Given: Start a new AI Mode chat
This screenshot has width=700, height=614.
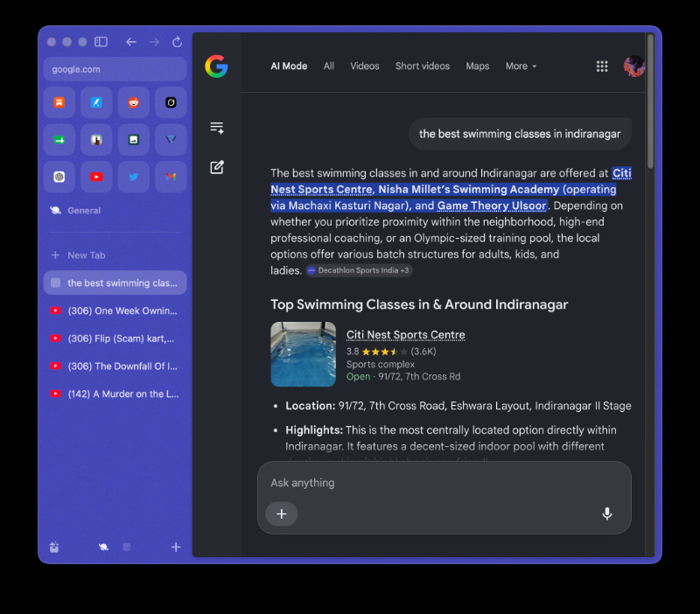Looking at the screenshot, I should click(x=217, y=167).
